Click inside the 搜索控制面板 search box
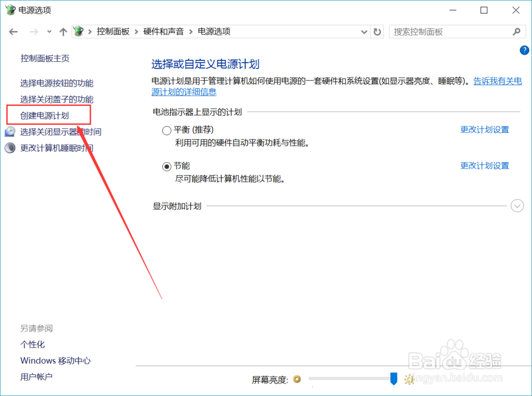This screenshot has width=532, height=396. [452, 32]
